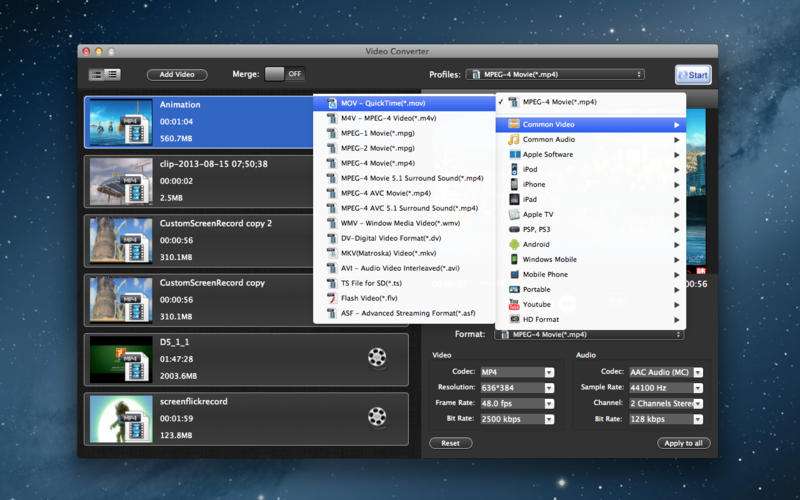This screenshot has height=500, width=800.
Task: Click the Apple TV icon
Action: pyautogui.click(x=514, y=214)
